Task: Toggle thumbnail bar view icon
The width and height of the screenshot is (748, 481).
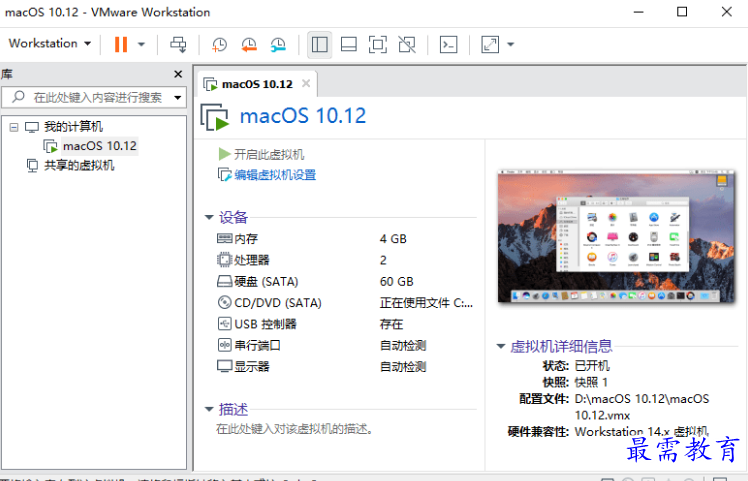Action: 349,44
